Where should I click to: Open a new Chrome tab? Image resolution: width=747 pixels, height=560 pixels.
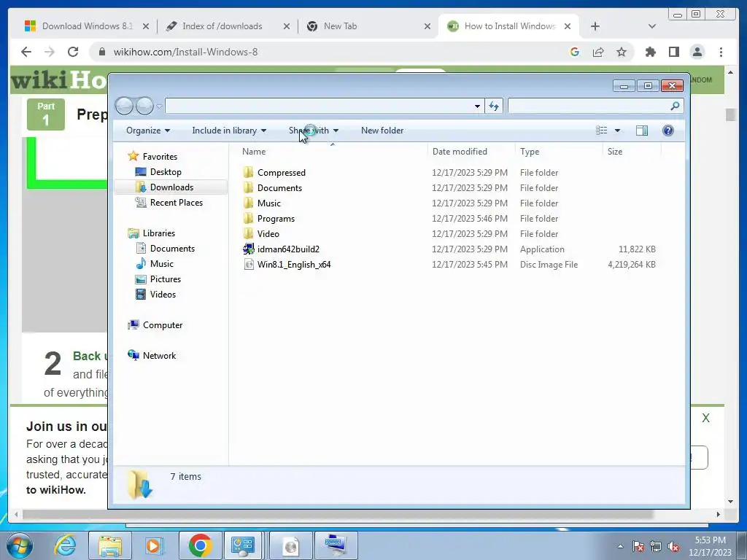point(595,27)
